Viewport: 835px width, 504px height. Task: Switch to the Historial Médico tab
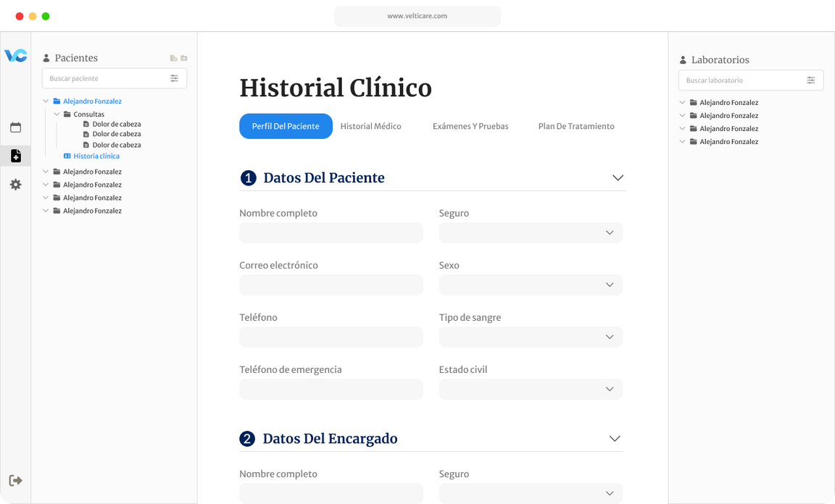pos(370,126)
